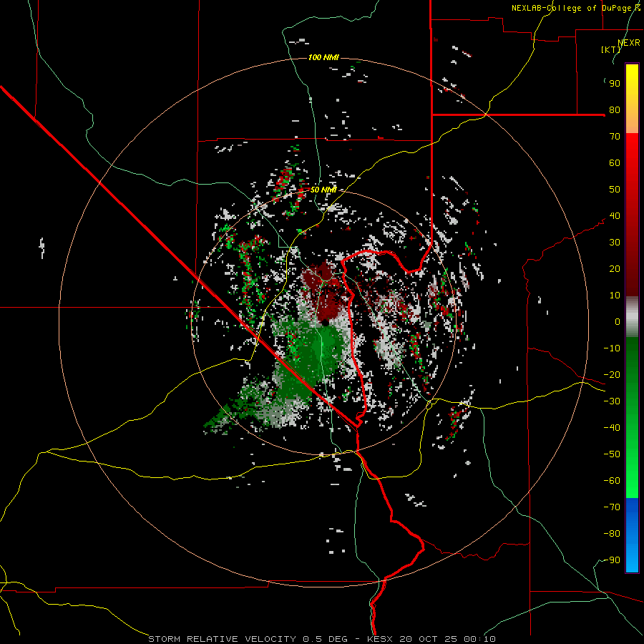Click the -80 scale label

point(612,534)
